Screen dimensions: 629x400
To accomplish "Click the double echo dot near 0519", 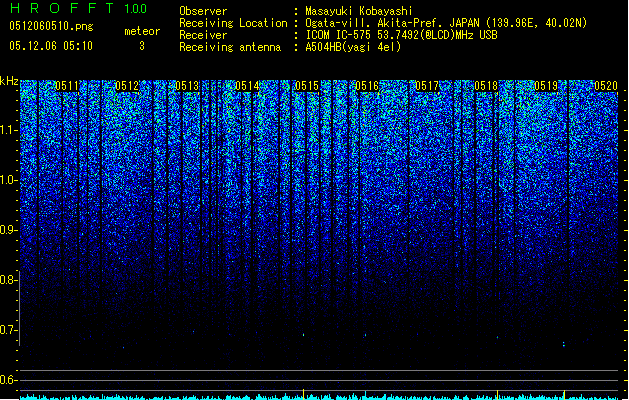I will [x=564, y=344].
